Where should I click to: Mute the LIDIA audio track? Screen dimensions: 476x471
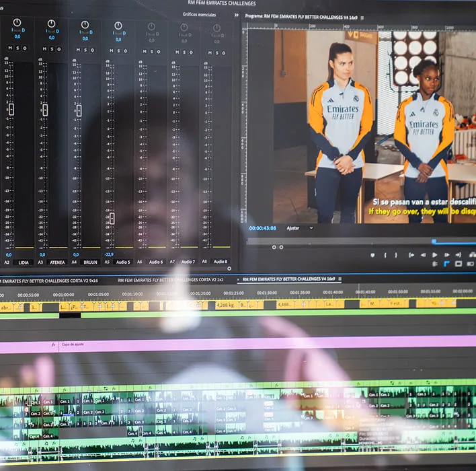click(x=10, y=48)
